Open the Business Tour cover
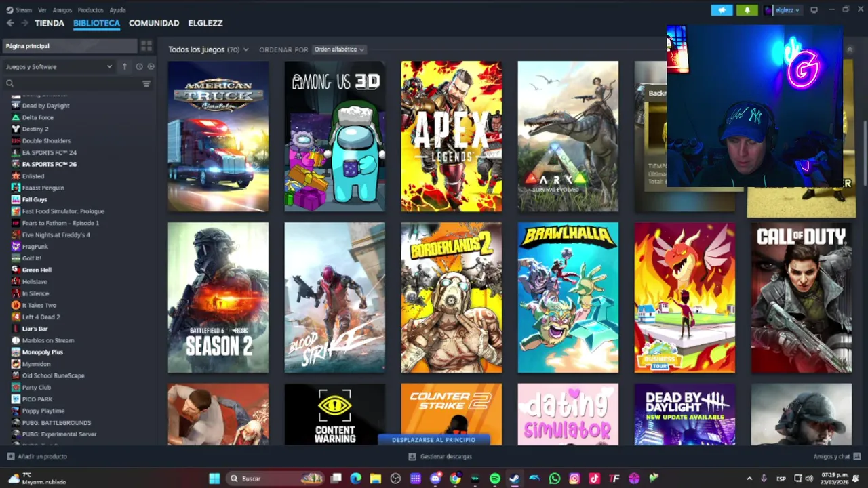Viewport: 868px width, 488px height. [x=685, y=298]
